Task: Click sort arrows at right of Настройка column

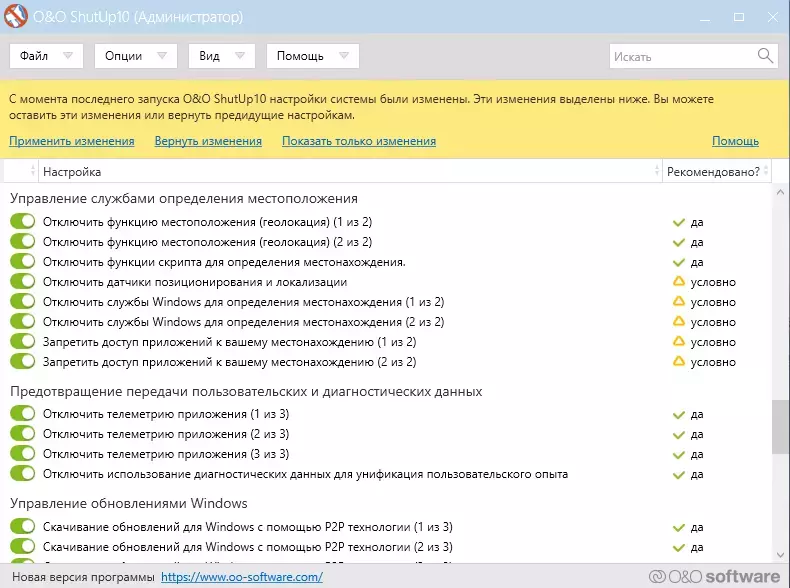Action: 656,171
